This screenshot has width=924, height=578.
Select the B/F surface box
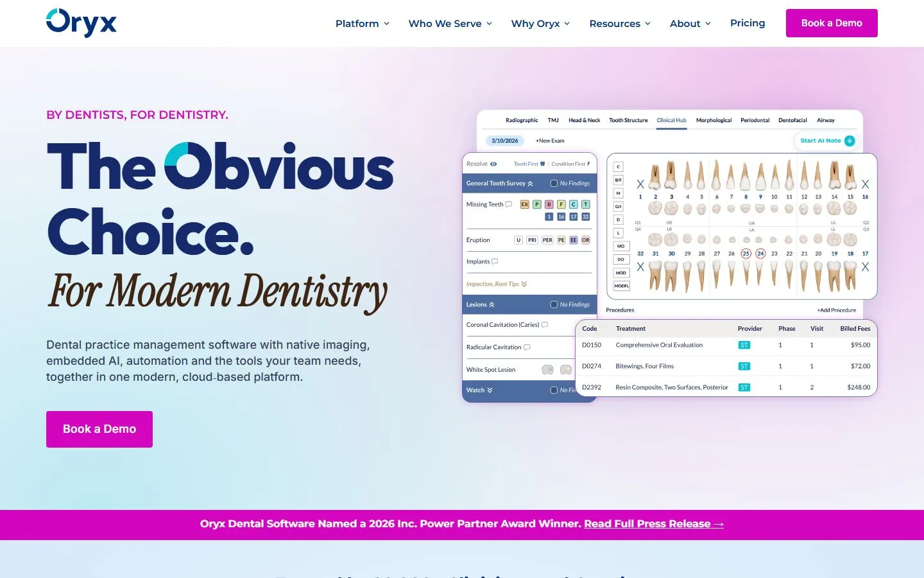[619, 180]
